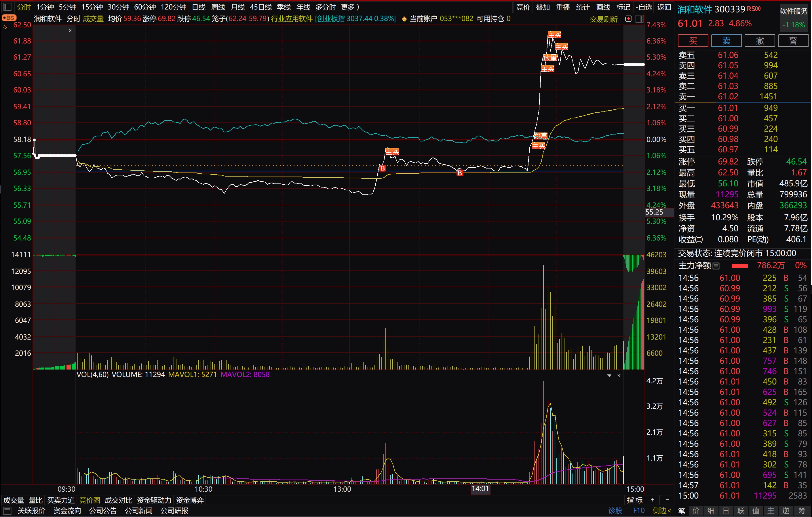Click the plus icon beside 指标

pos(653,500)
